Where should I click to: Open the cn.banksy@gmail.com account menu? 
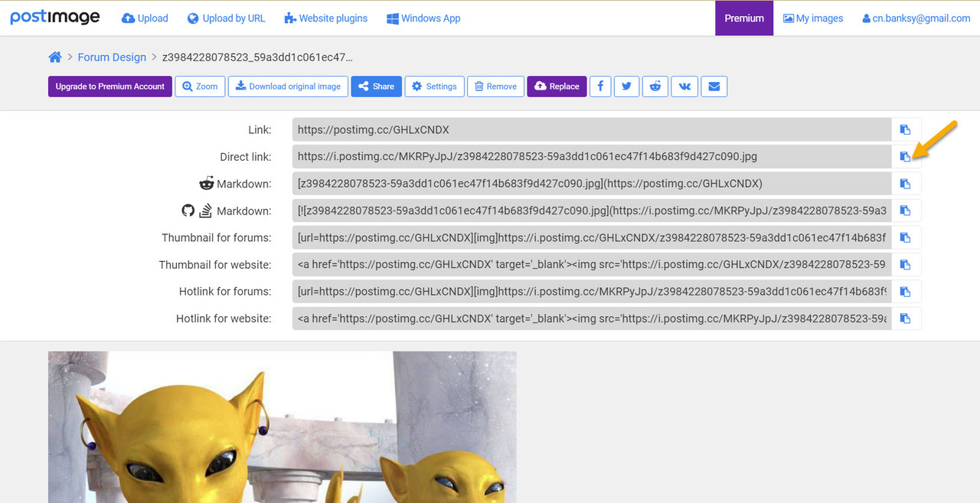click(916, 18)
